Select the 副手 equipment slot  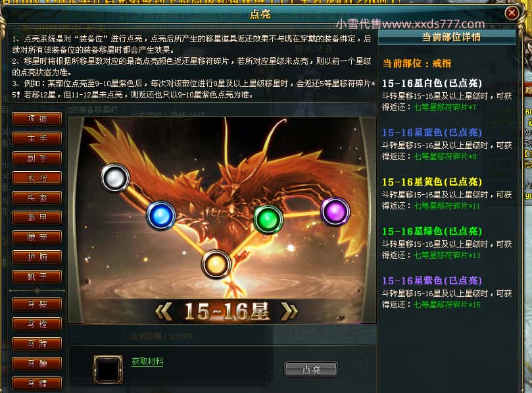(37, 158)
